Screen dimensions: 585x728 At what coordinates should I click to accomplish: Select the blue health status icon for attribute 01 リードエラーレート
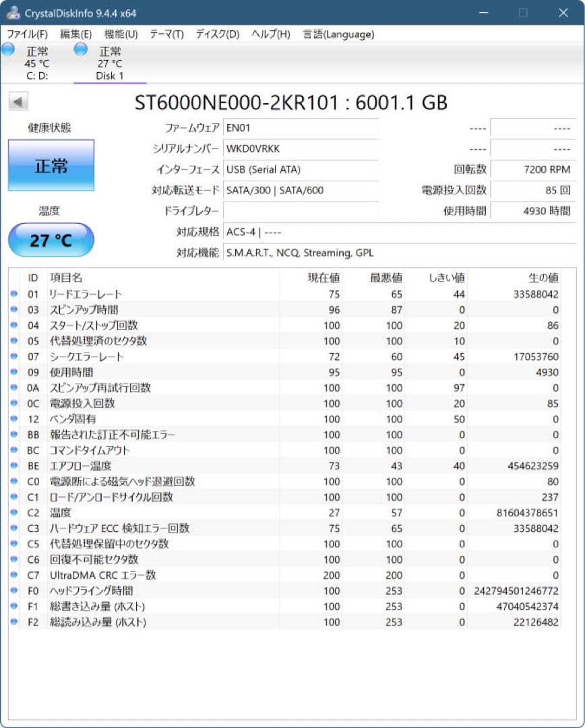(15, 294)
